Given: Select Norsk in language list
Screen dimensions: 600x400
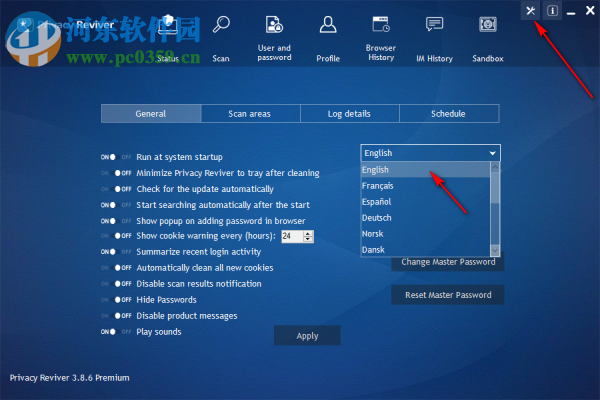Looking at the screenshot, I should [426, 234].
